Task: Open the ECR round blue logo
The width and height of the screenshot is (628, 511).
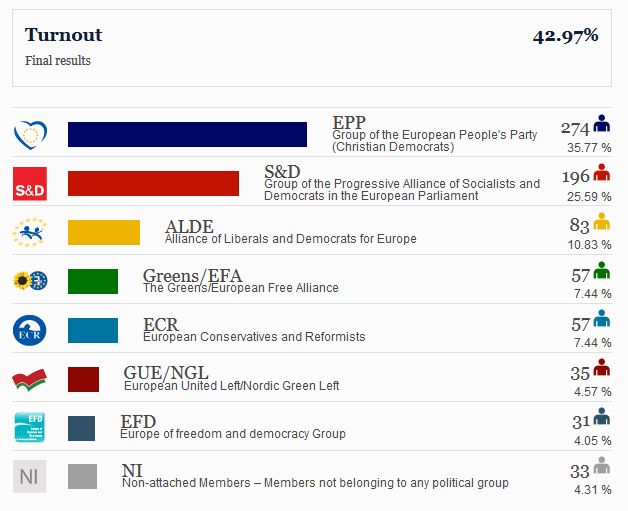Action: coord(30,331)
